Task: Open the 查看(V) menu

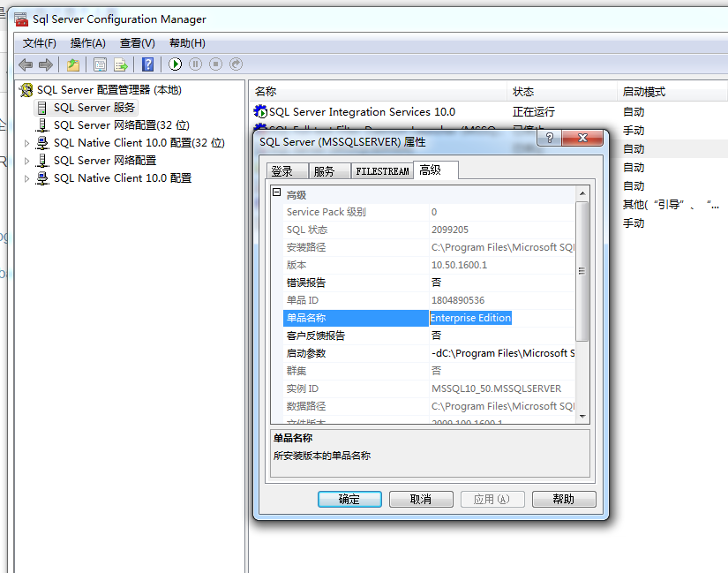Action: click(136, 42)
